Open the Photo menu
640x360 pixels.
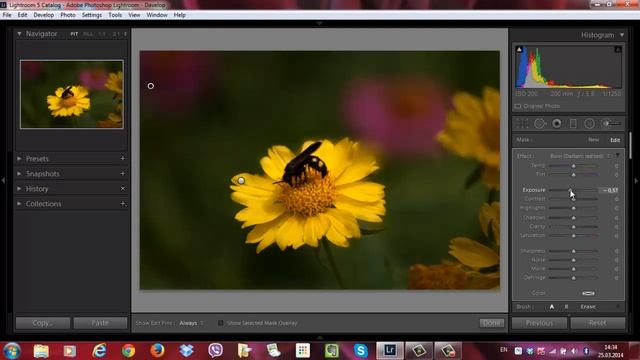coord(68,15)
